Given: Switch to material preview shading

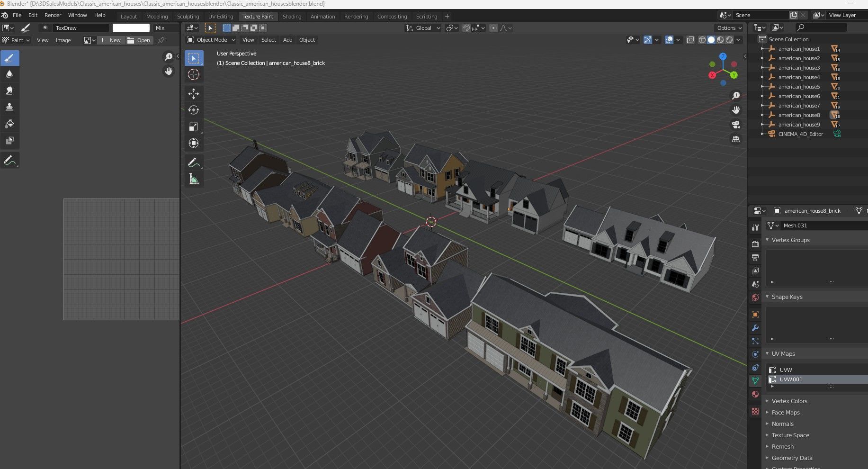Looking at the screenshot, I should point(720,40).
